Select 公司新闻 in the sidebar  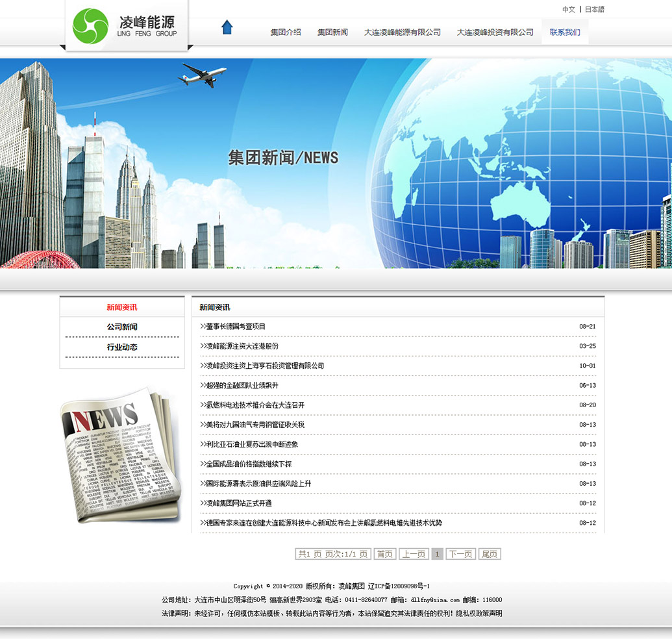(x=122, y=327)
